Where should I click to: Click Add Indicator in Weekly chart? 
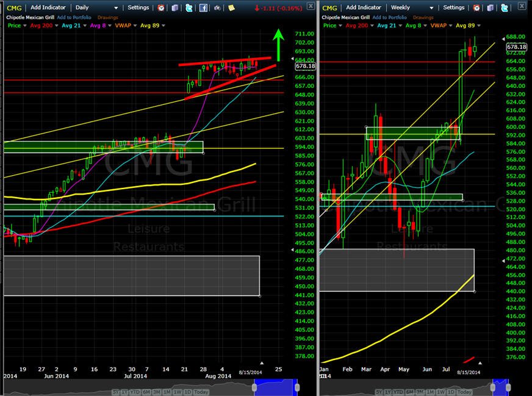point(364,7)
